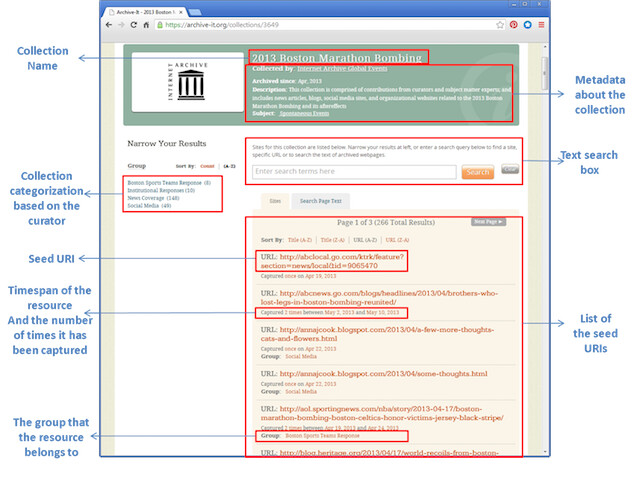
Task: Click the green padlock in address bar
Action: (x=160, y=25)
